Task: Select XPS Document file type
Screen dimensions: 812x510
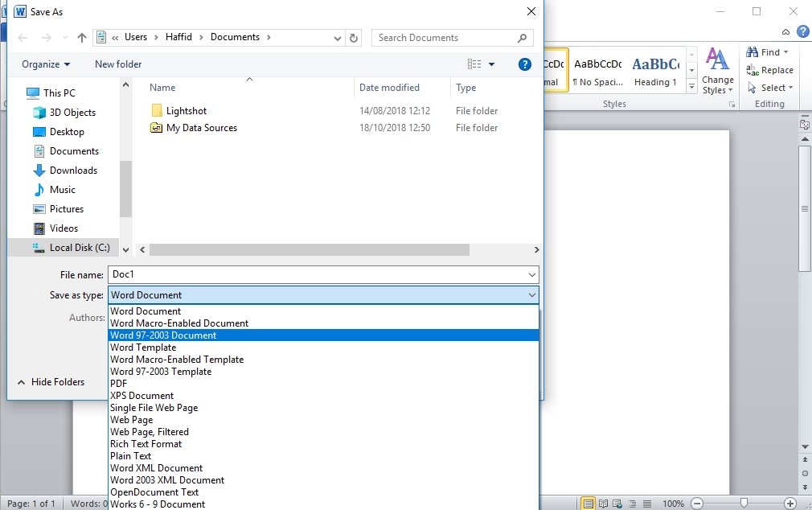Action: pyautogui.click(x=324, y=396)
